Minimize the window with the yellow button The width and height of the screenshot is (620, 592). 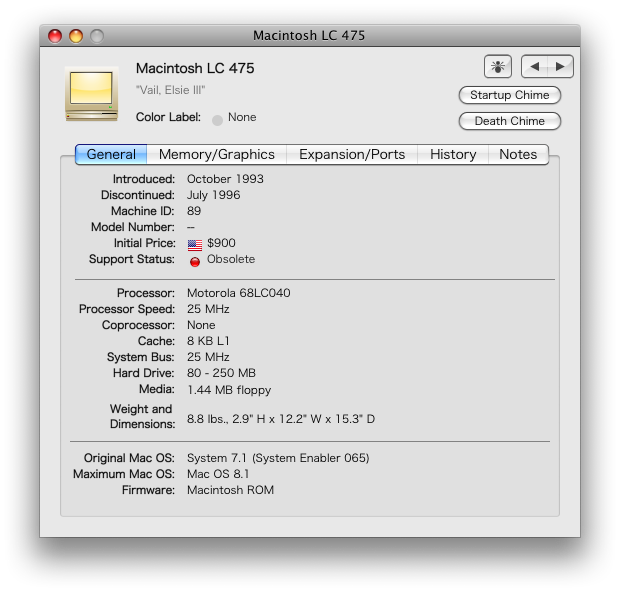click(x=76, y=36)
